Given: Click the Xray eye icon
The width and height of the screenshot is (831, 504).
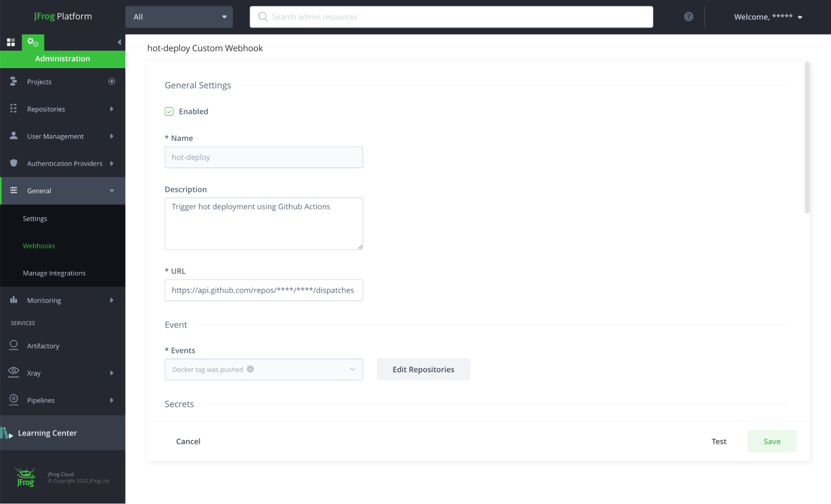Looking at the screenshot, I should pos(14,372).
